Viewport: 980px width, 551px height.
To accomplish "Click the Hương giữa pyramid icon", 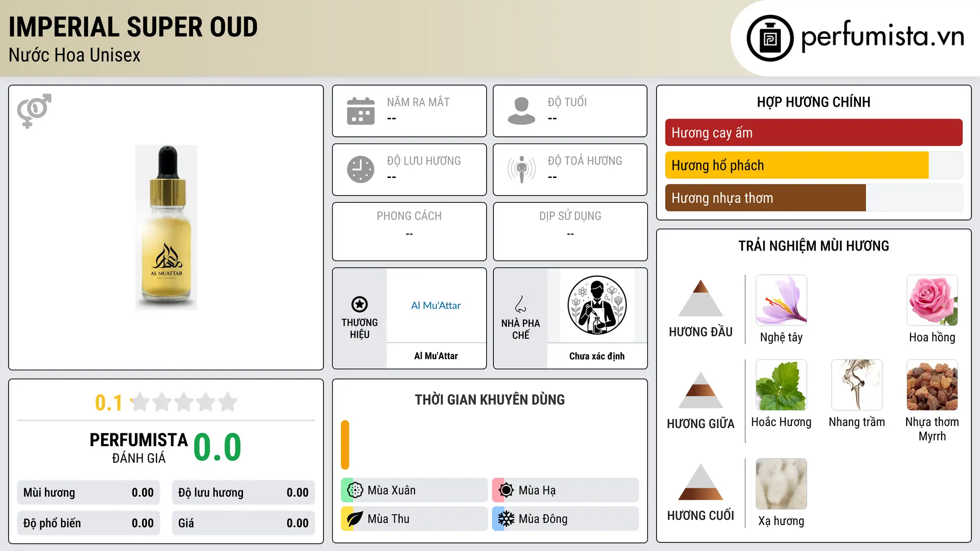I will [701, 390].
